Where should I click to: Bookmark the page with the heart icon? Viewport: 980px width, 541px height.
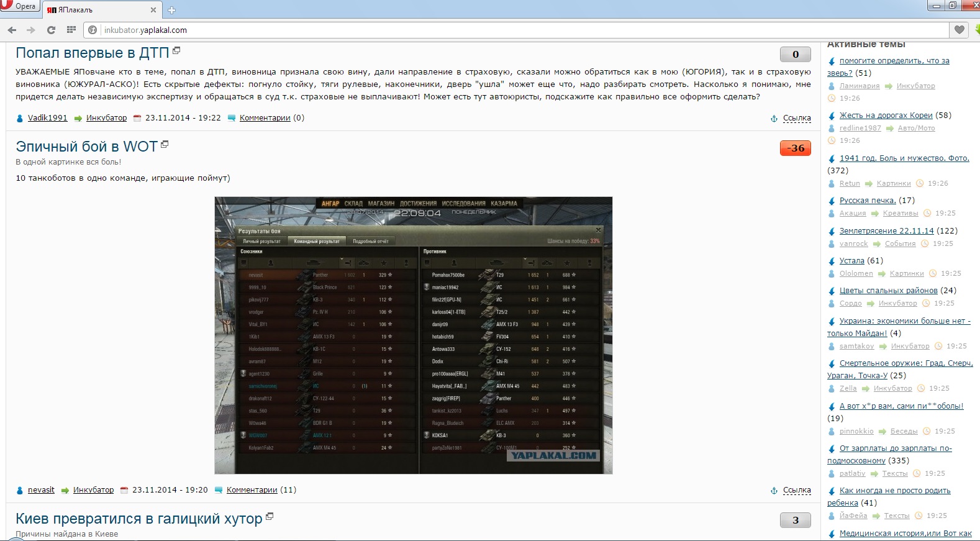(960, 30)
